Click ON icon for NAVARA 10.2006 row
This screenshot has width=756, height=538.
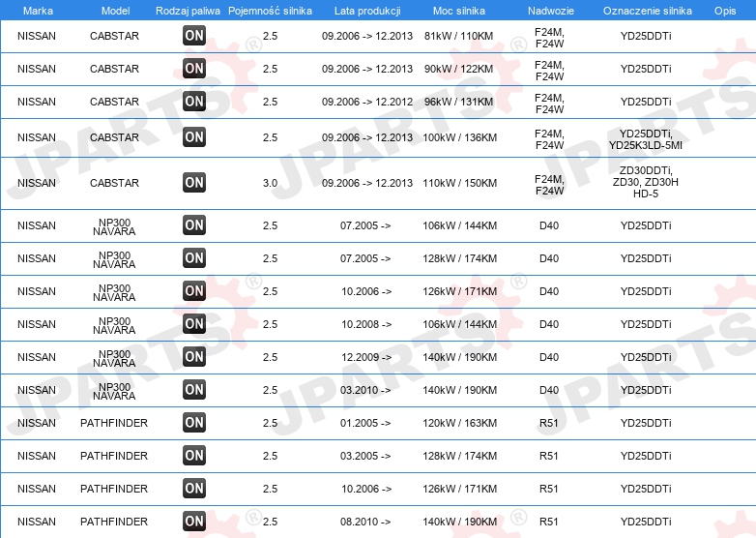click(194, 290)
